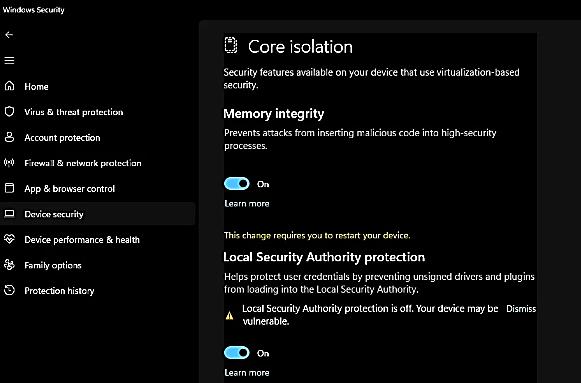Select the Firewall & network antenna icon
Image resolution: width=581 pixels, height=383 pixels.
(x=9, y=163)
